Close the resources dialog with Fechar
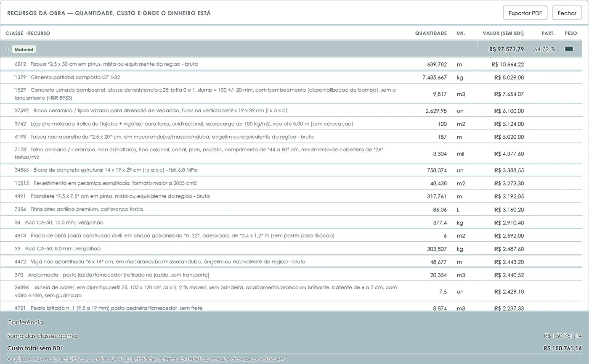This screenshot has height=364, width=589. coord(567,13)
